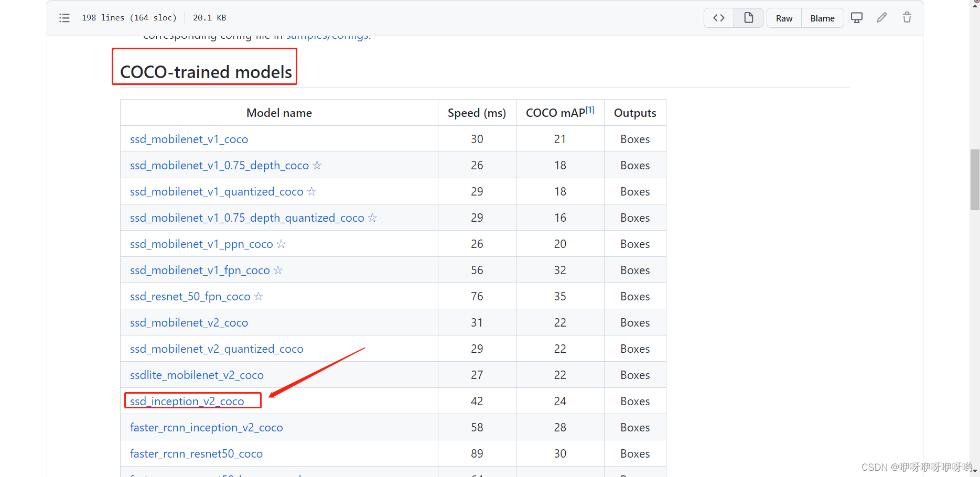
Task: Follow the [1] footnote on COCO mAP
Action: click(x=590, y=110)
